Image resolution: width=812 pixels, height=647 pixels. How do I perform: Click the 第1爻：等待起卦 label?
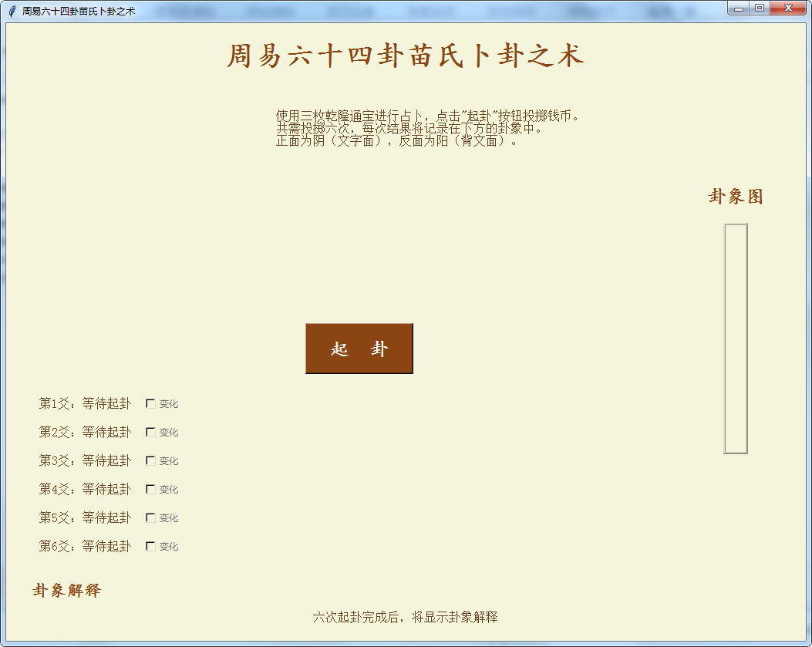tap(85, 403)
